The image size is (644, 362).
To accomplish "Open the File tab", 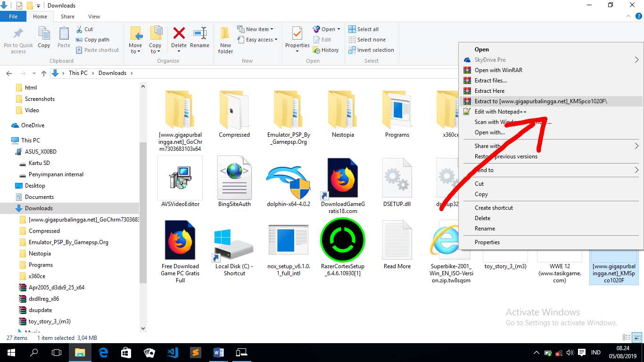I will 13,16.
